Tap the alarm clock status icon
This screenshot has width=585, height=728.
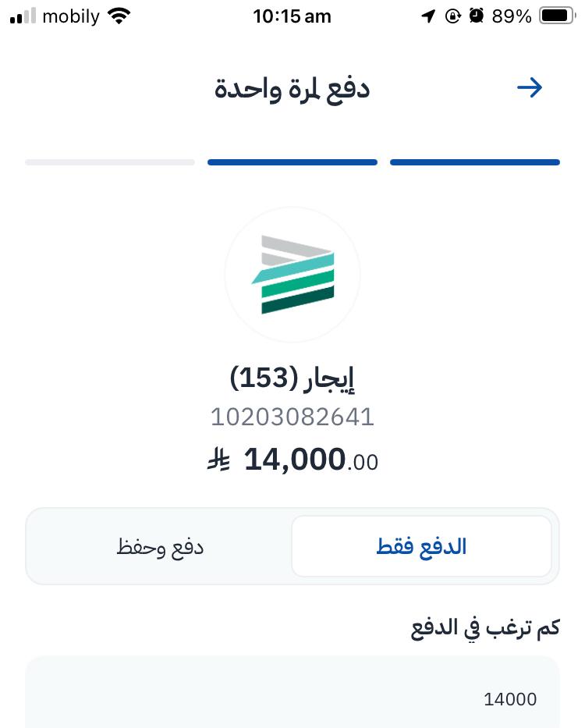click(477, 16)
